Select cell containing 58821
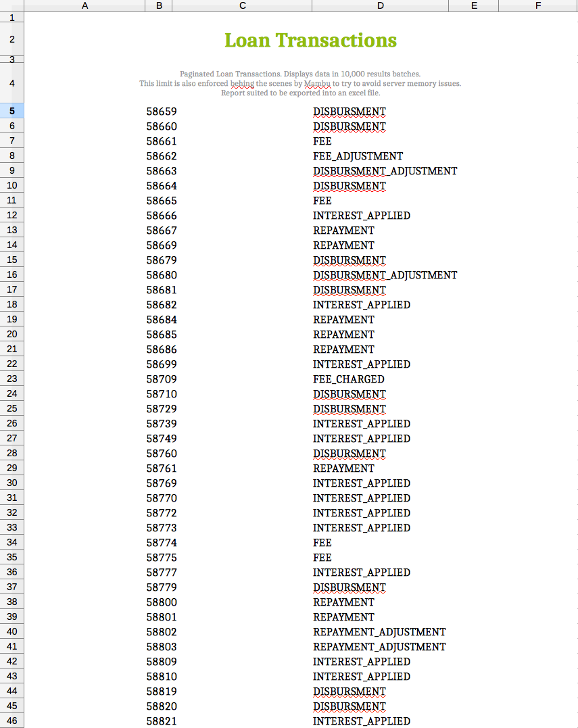The image size is (578, 728). click(159, 721)
